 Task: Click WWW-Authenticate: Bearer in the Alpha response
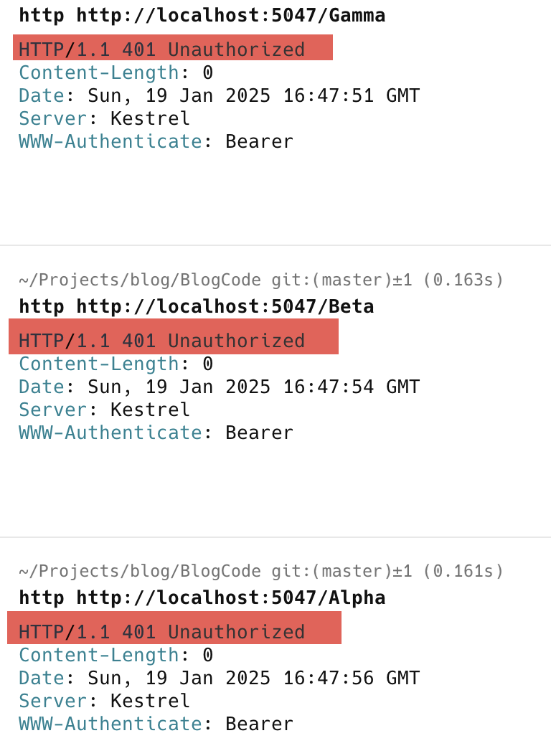pyautogui.click(x=156, y=724)
